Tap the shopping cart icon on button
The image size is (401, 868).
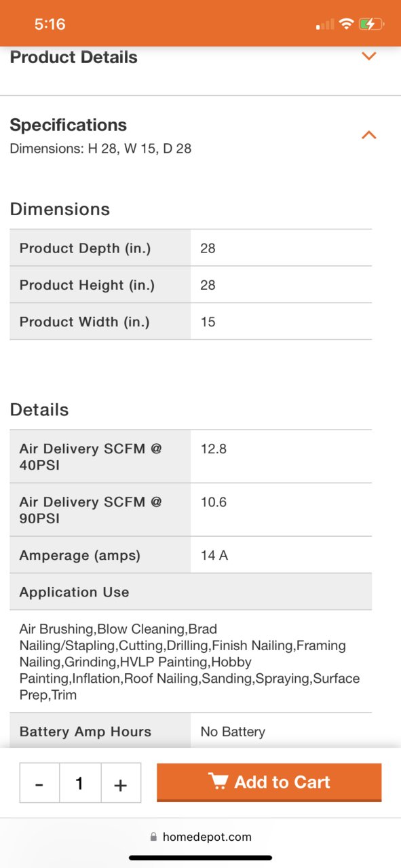tap(218, 781)
